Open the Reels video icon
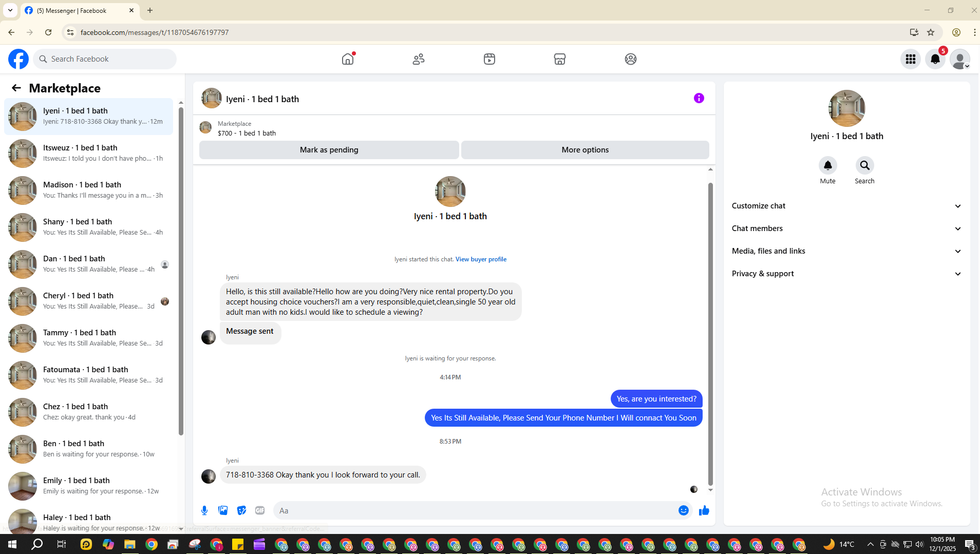This screenshot has height=554, width=980. (489, 59)
